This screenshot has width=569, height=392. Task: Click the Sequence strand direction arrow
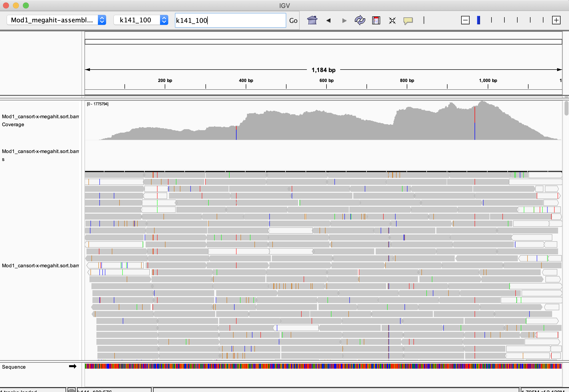click(73, 366)
